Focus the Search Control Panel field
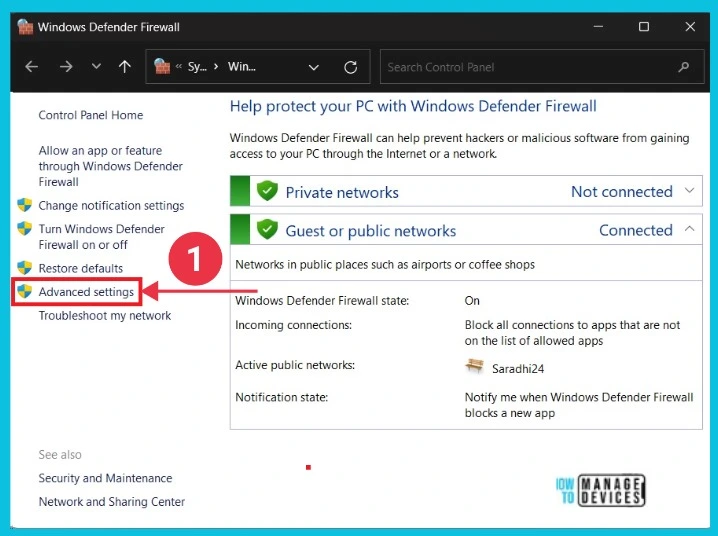The image size is (718, 536). click(x=542, y=67)
